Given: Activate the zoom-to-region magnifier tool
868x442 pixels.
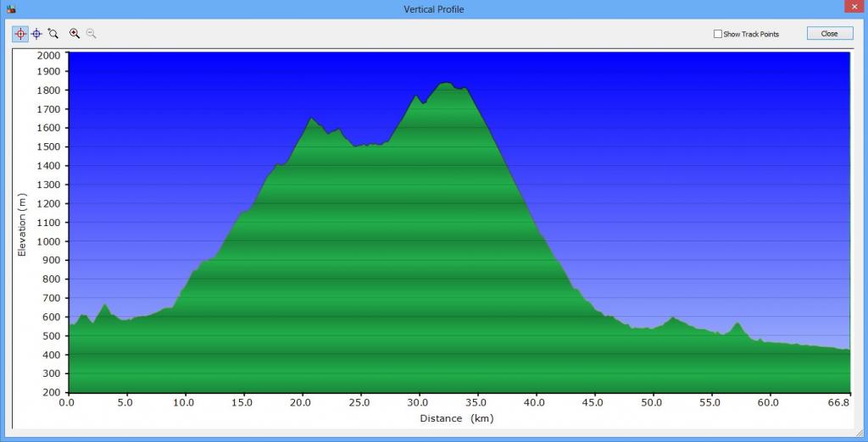Looking at the screenshot, I should pos(53,34).
